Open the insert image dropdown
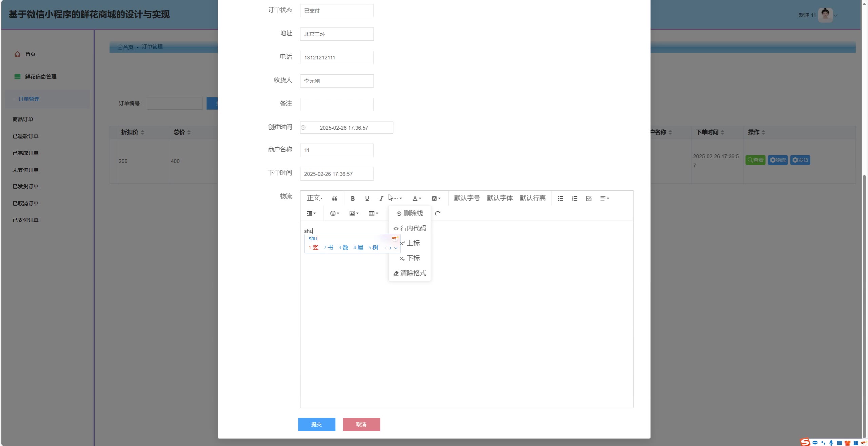This screenshot has height=446, width=868. tap(354, 213)
